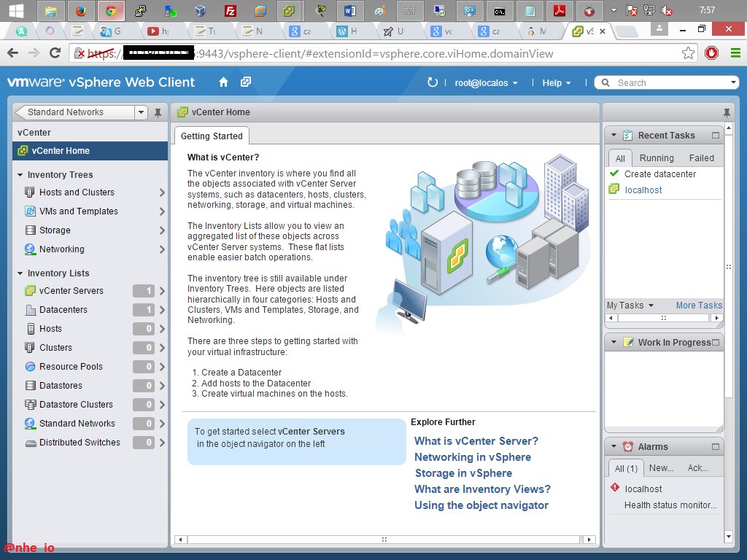
Task: Expand the Hosts and Clusters chevron
Action: 162,192
